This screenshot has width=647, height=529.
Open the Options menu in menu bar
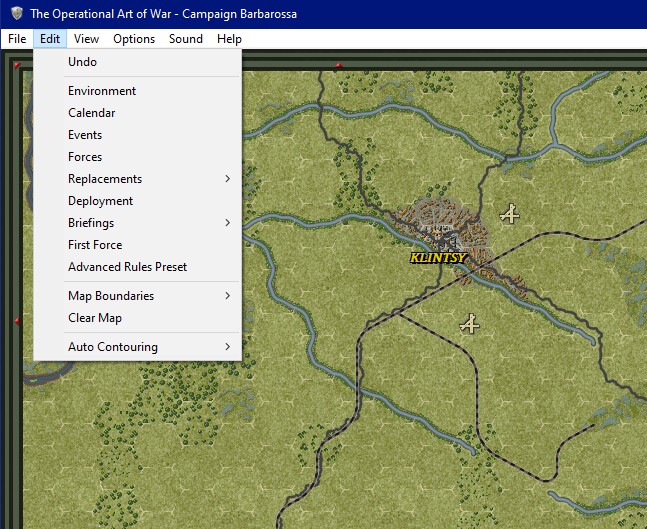134,39
